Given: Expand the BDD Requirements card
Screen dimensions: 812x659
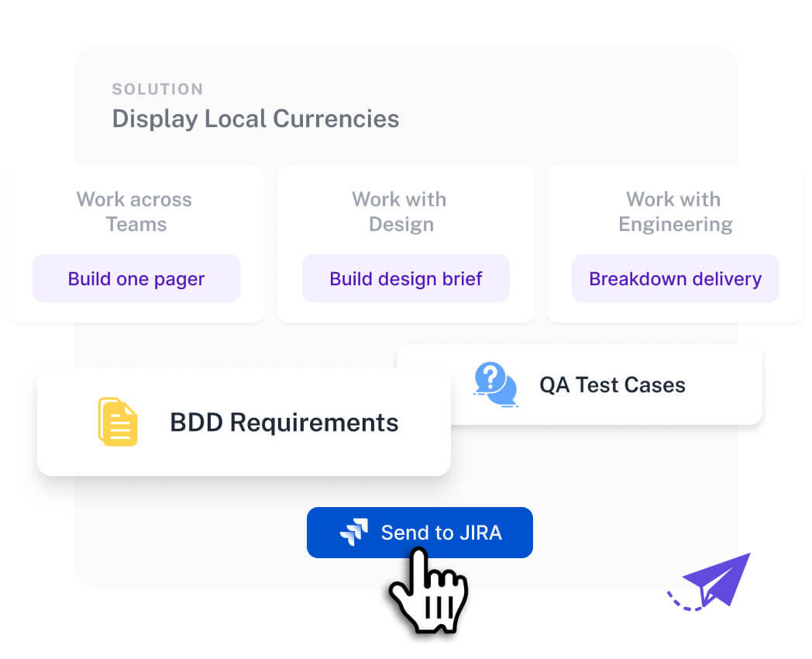Looking at the screenshot, I should (244, 422).
